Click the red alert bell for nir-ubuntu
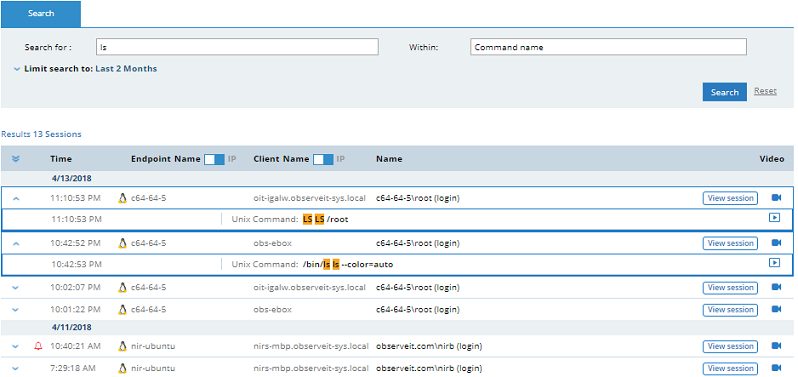The height and width of the screenshot is (377, 798). click(x=38, y=346)
